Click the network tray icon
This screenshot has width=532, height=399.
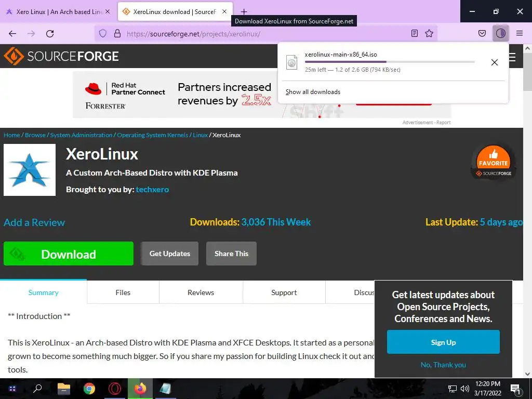click(453, 389)
